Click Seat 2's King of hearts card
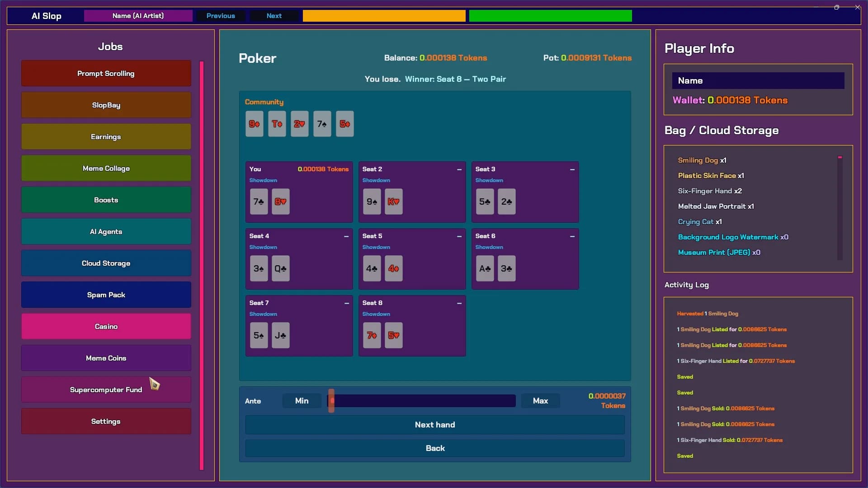 coord(394,202)
